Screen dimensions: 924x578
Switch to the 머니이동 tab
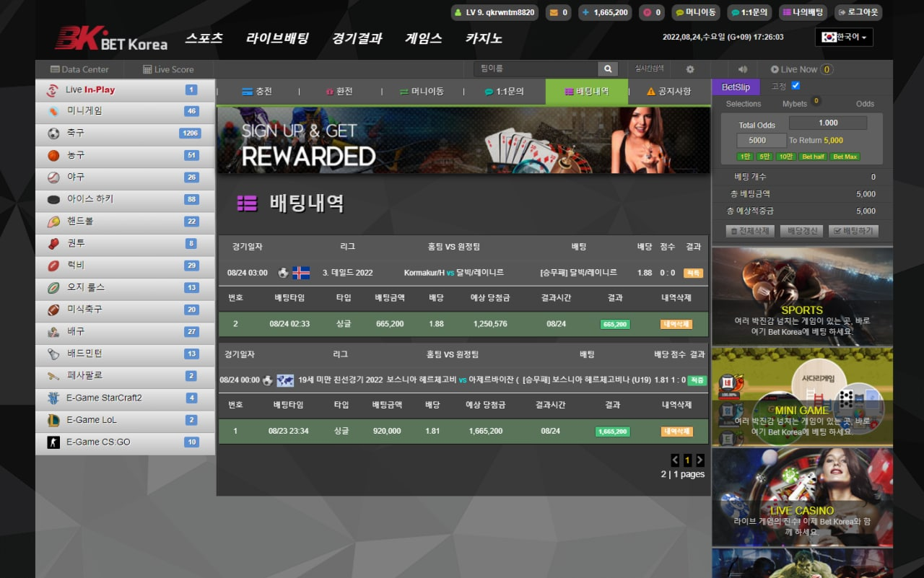422,92
